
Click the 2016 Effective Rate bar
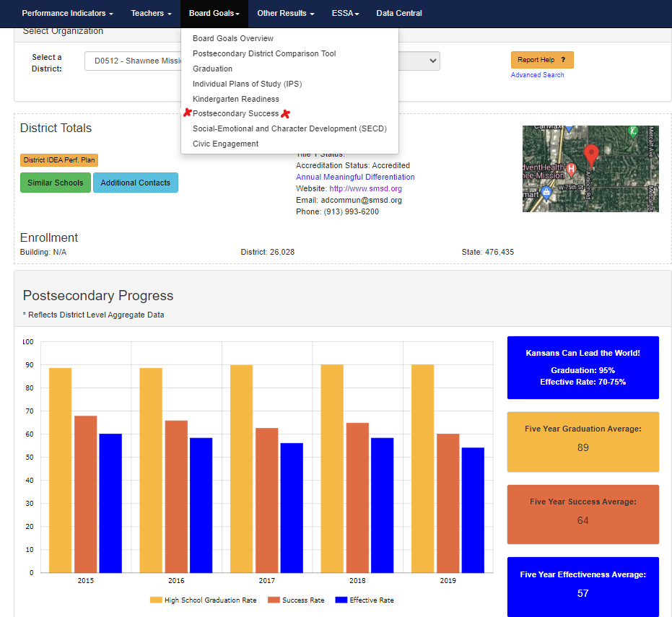[x=201, y=506]
